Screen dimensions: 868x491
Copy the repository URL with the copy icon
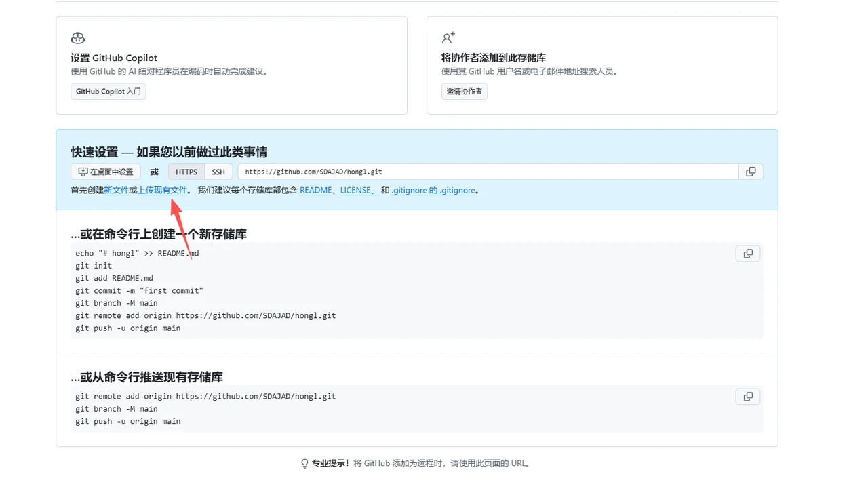[751, 172]
